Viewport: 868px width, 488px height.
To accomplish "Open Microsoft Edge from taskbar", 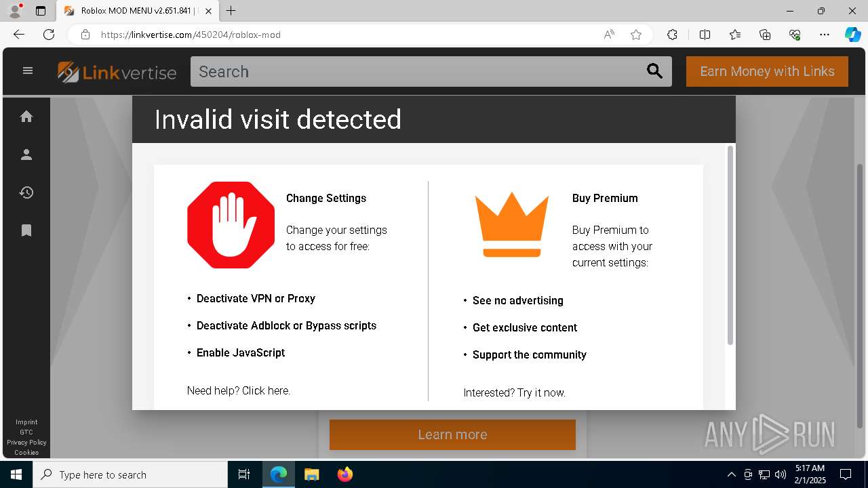I will click(x=279, y=474).
